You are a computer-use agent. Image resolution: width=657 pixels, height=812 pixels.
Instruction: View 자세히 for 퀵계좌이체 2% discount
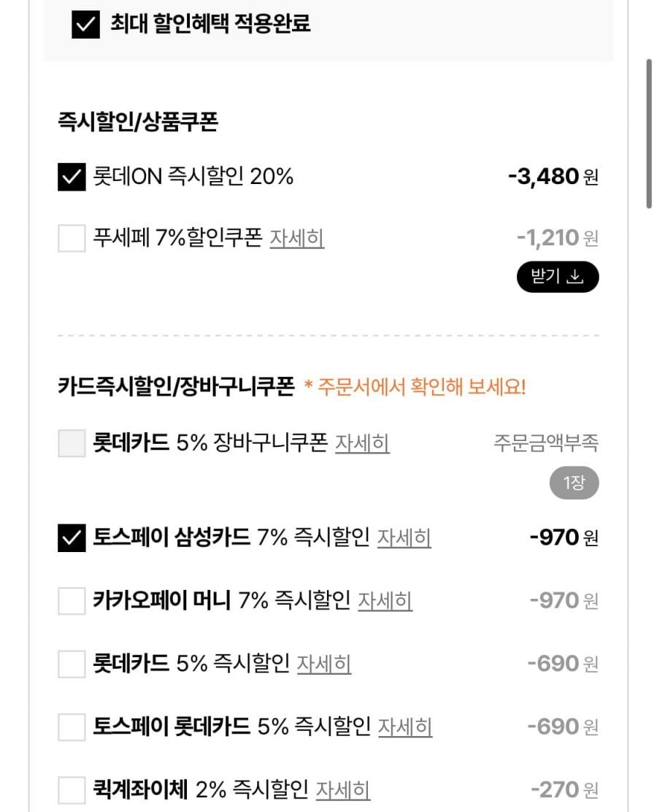point(342,789)
